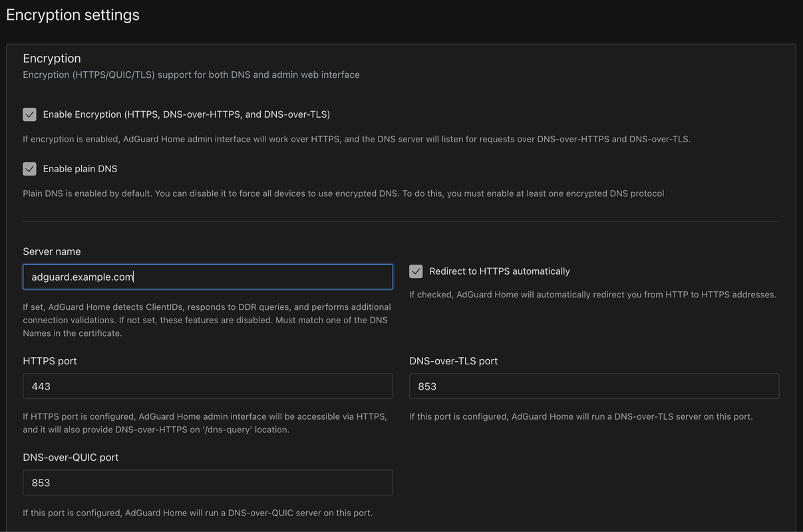The width and height of the screenshot is (803, 532).
Task: Click the "Enable plain DNS" label text
Action: point(80,169)
